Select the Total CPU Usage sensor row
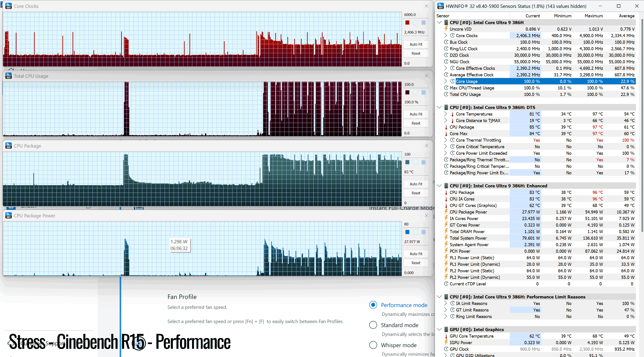Image resolution: width=644 pixels, height=357 pixels. click(539, 94)
